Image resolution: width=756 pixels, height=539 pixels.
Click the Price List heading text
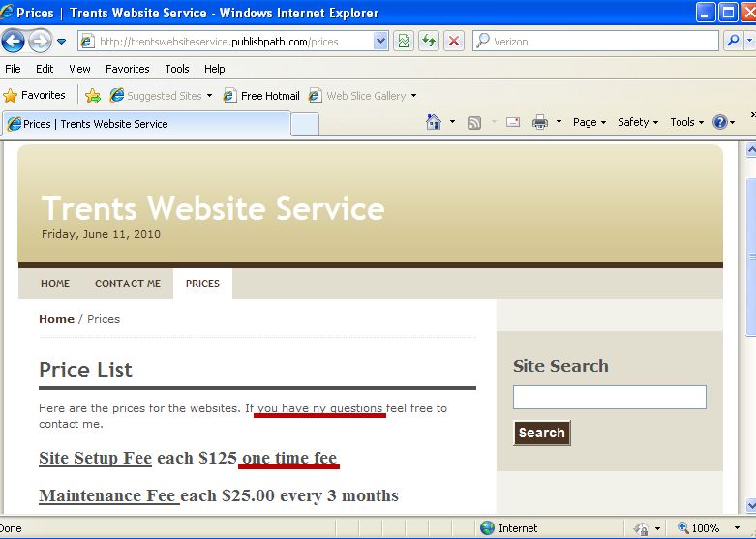point(85,370)
